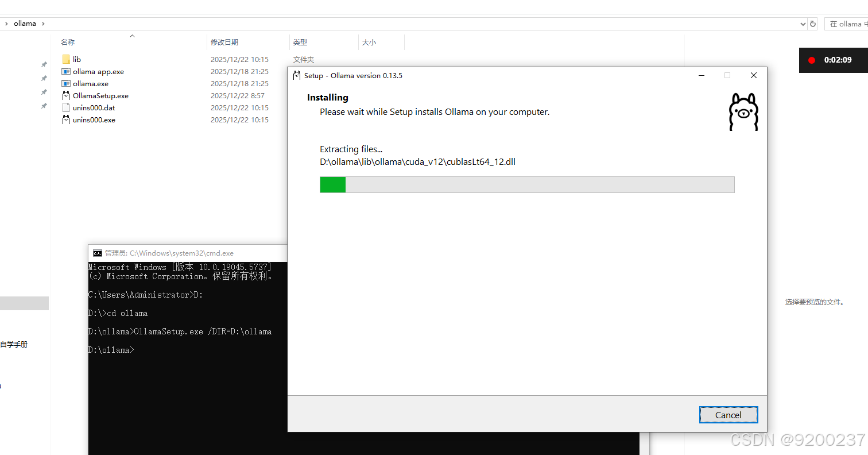Screen dimensions: 868x455
Task: Click the ollama breadcrumb in address bar
Action: 25,24
